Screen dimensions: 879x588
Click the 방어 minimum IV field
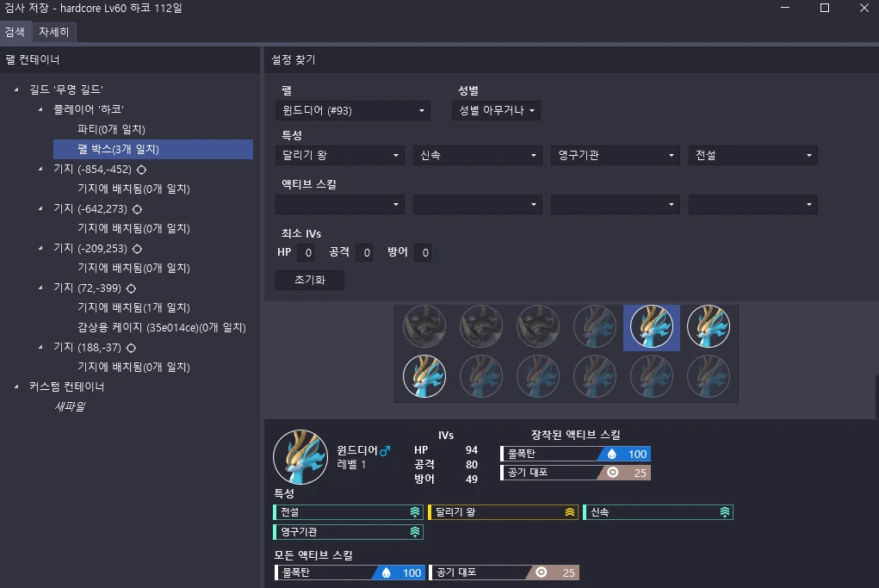(424, 253)
